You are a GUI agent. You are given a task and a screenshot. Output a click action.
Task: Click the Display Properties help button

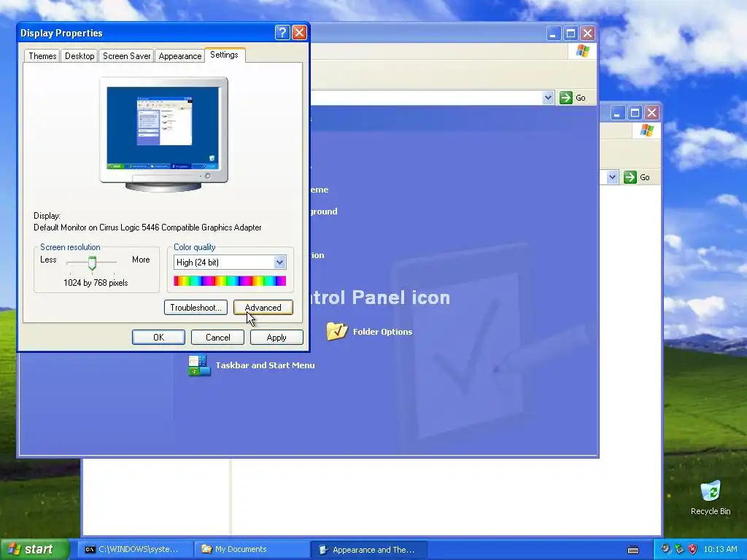point(282,32)
